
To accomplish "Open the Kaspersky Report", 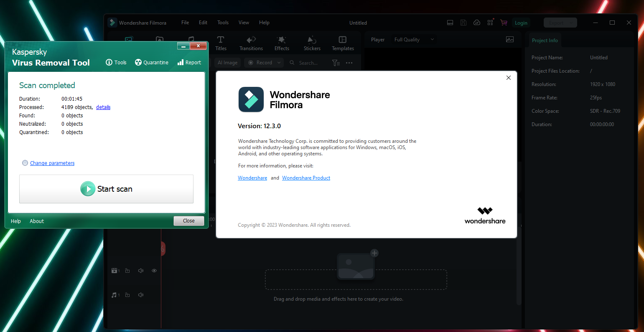I will (x=189, y=62).
